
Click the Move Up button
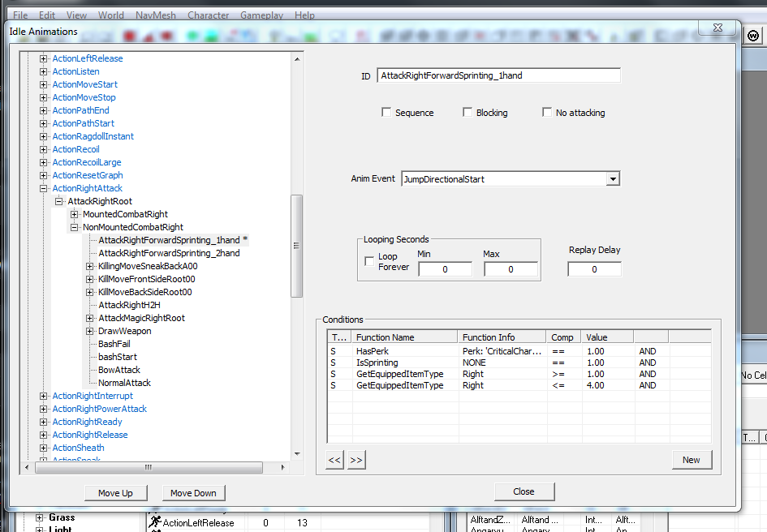[115, 493]
